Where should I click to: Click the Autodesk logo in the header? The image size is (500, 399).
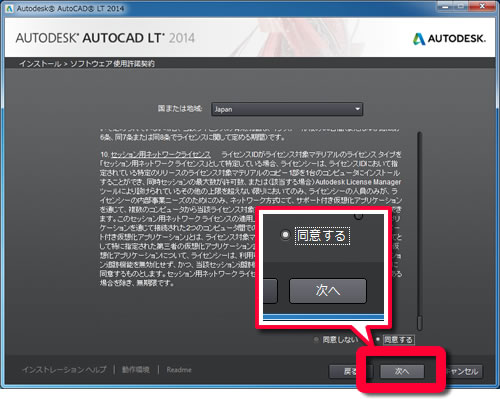tap(449, 39)
